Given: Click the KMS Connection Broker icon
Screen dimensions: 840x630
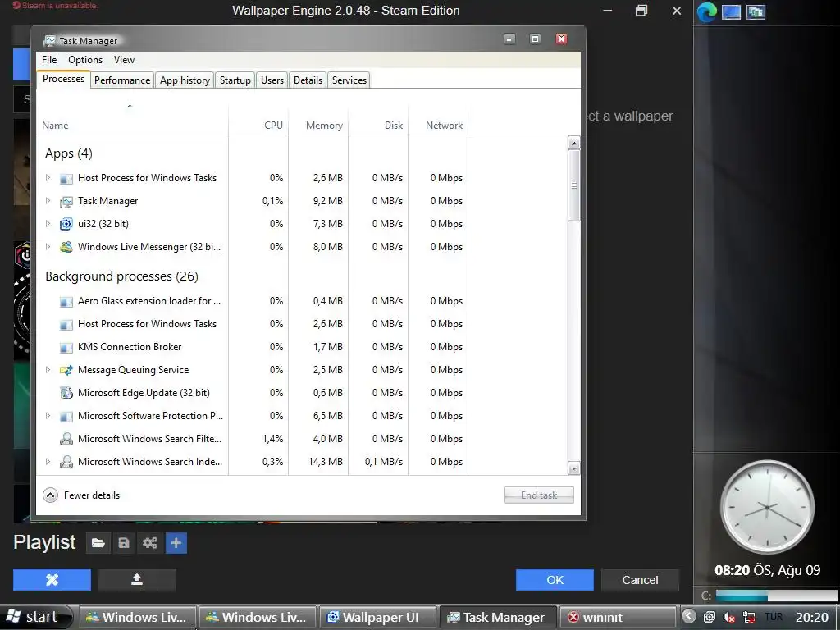Looking at the screenshot, I should [66, 348].
